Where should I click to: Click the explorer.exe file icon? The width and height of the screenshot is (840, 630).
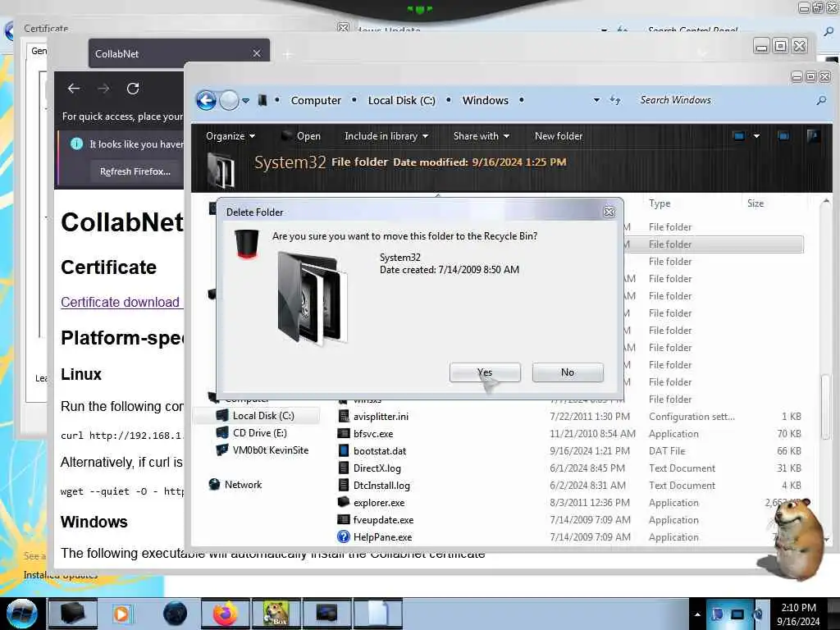tap(344, 502)
